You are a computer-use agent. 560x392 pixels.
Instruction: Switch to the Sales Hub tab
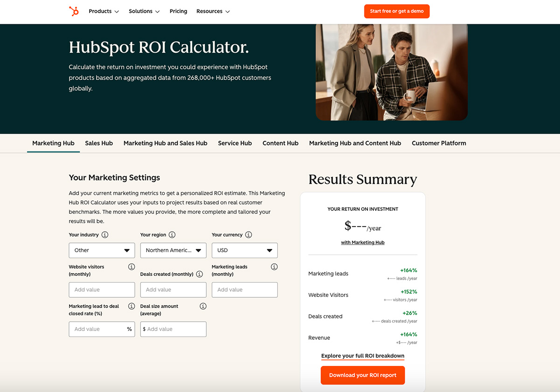pos(99,143)
